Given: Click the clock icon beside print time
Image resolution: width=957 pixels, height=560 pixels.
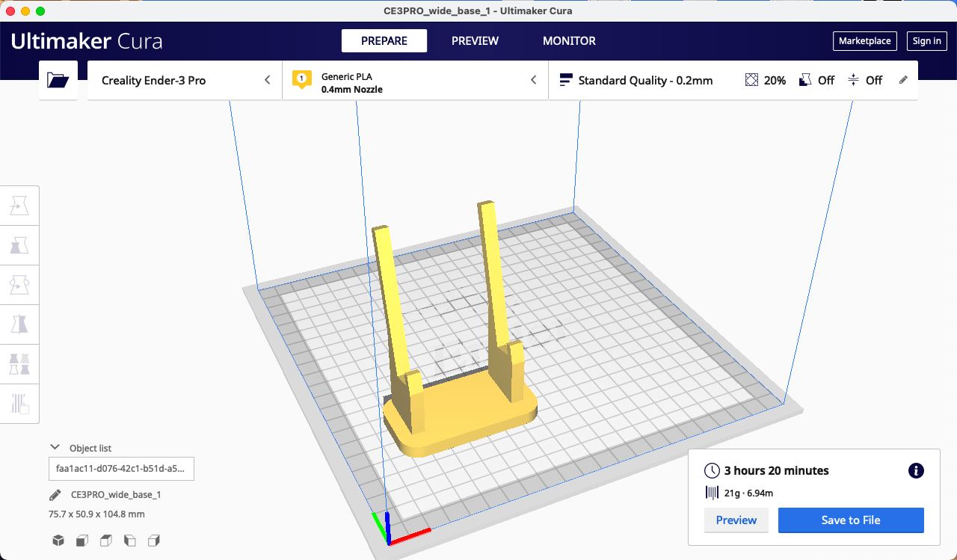Looking at the screenshot, I should (x=713, y=471).
